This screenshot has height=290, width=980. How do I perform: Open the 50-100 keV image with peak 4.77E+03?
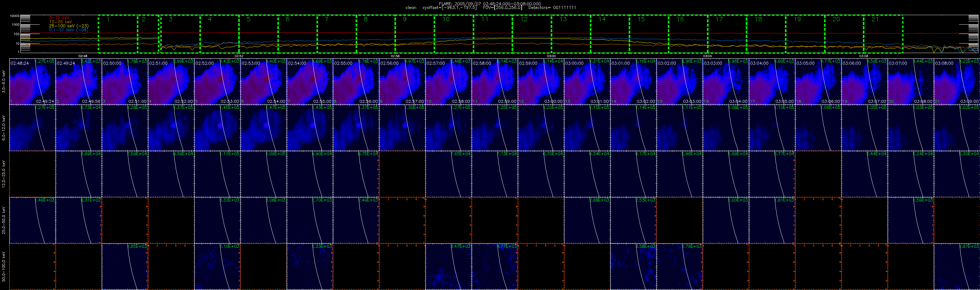(x=495, y=267)
